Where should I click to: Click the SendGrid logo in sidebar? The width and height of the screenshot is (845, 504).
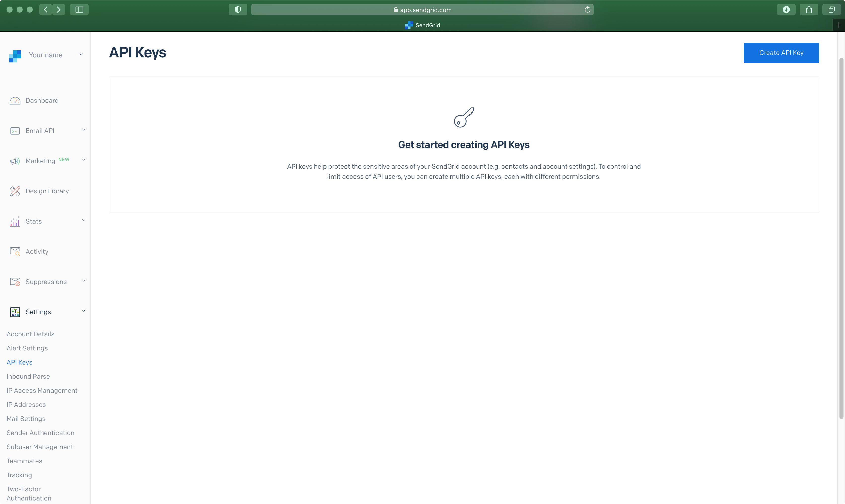point(15,56)
